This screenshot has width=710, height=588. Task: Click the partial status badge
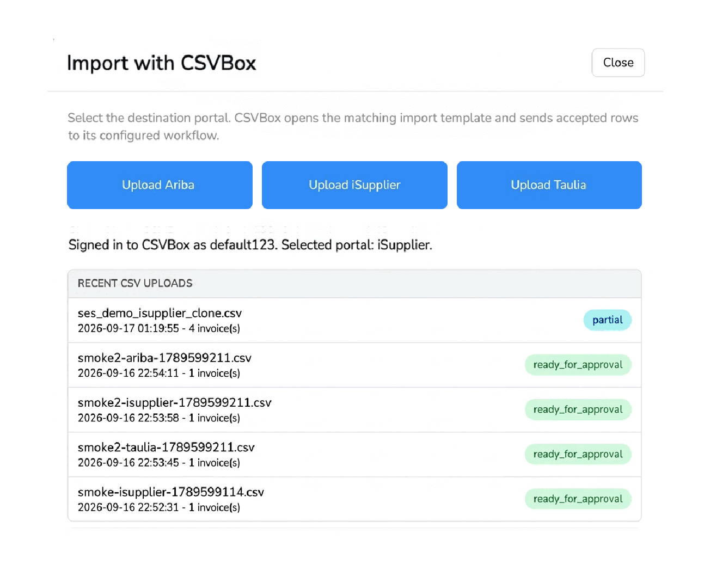point(608,320)
